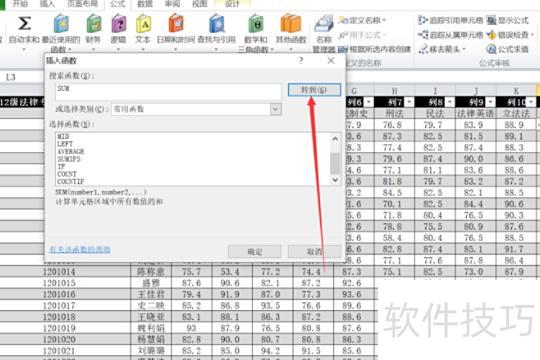The width and height of the screenshot is (540, 360).
Task: Switch to the 设计 ribbon tab
Action: click(232, 4)
